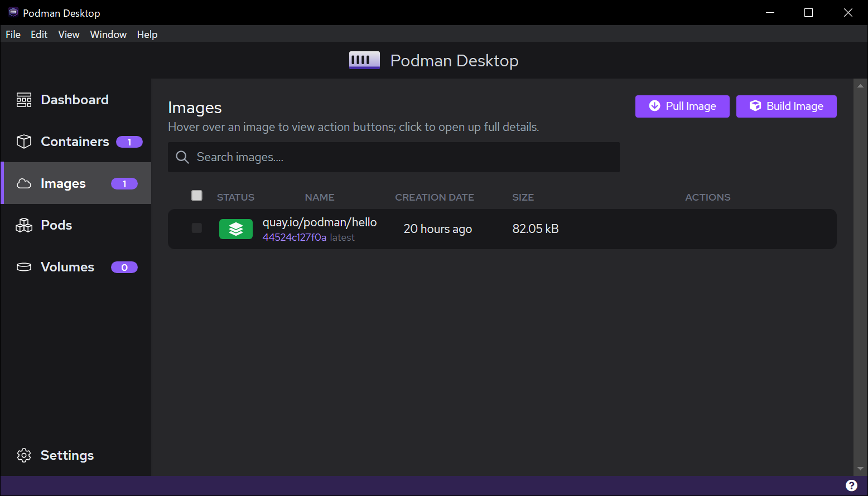Click the Search images input field

tap(402, 157)
